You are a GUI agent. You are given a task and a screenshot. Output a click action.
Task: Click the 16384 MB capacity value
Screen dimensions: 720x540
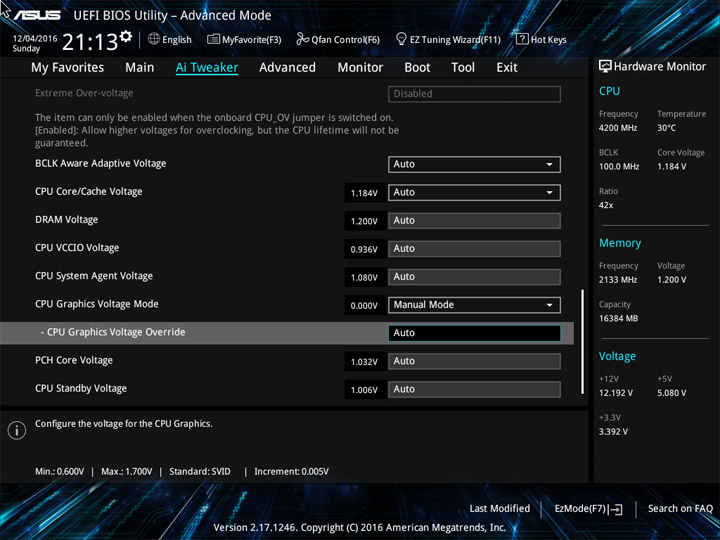[618, 318]
